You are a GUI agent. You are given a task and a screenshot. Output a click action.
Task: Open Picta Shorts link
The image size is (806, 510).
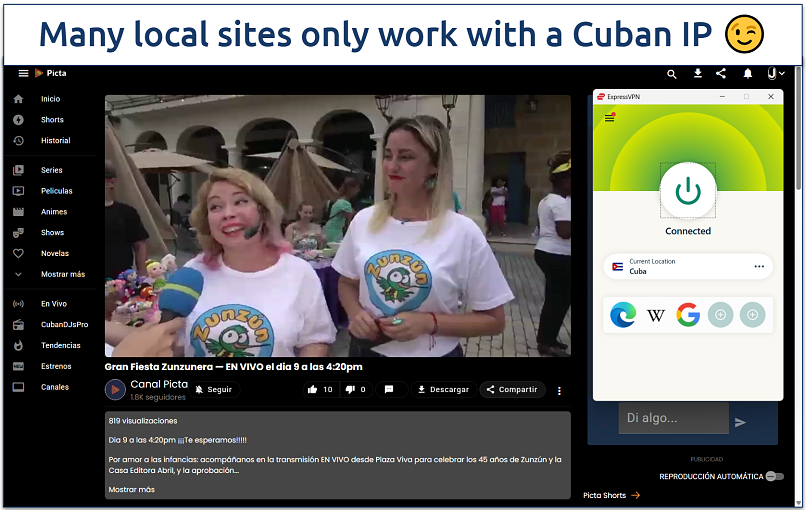[x=611, y=496]
